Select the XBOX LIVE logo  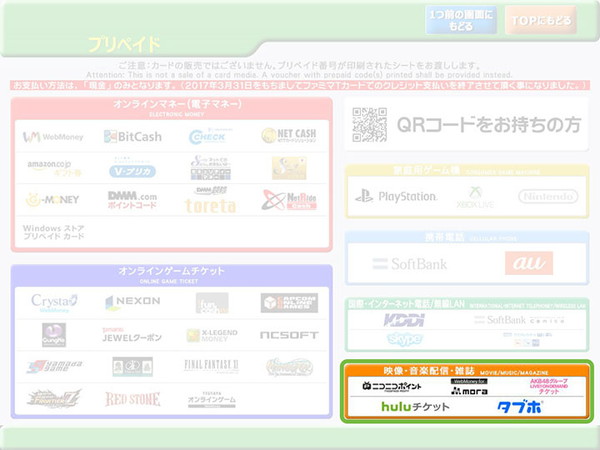[x=475, y=197]
